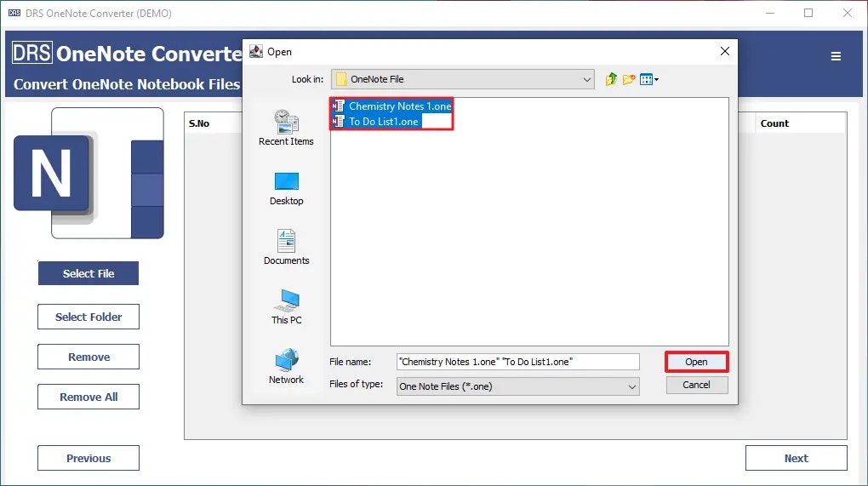Click the OneNote logo image
This screenshot has height=486, width=868.
[x=89, y=174]
